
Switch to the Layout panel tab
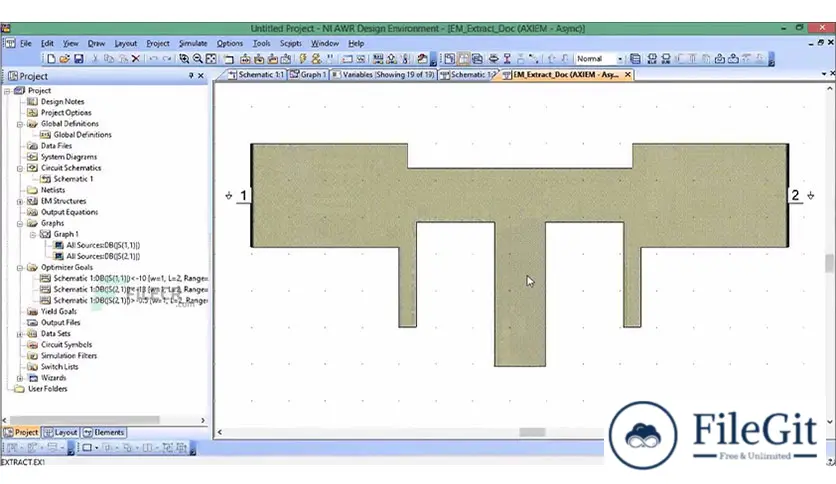[x=61, y=432]
